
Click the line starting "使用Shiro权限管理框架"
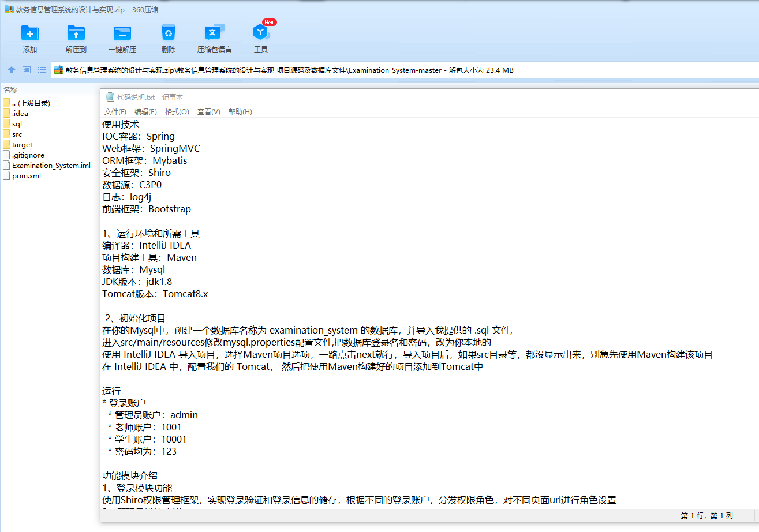click(x=360, y=500)
